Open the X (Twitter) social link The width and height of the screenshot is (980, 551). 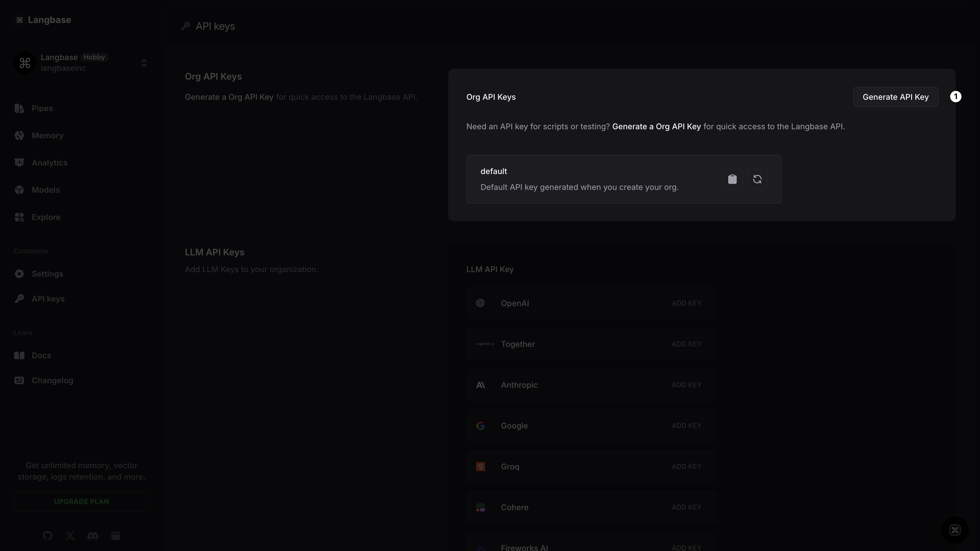point(70,535)
